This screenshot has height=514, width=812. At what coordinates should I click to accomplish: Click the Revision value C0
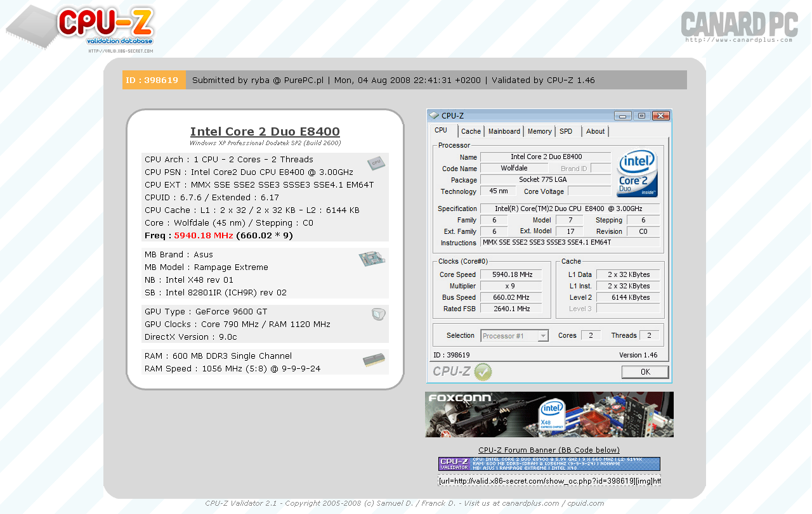point(643,231)
